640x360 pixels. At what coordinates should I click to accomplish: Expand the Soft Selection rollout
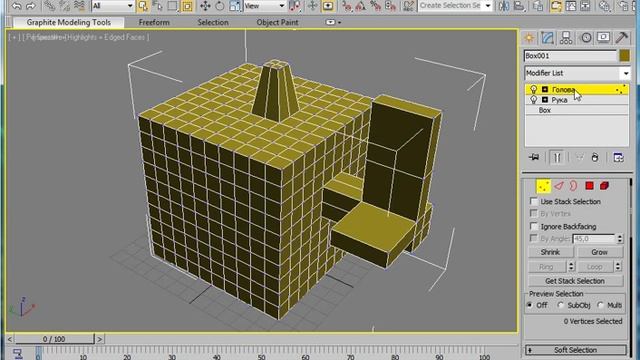[576, 350]
